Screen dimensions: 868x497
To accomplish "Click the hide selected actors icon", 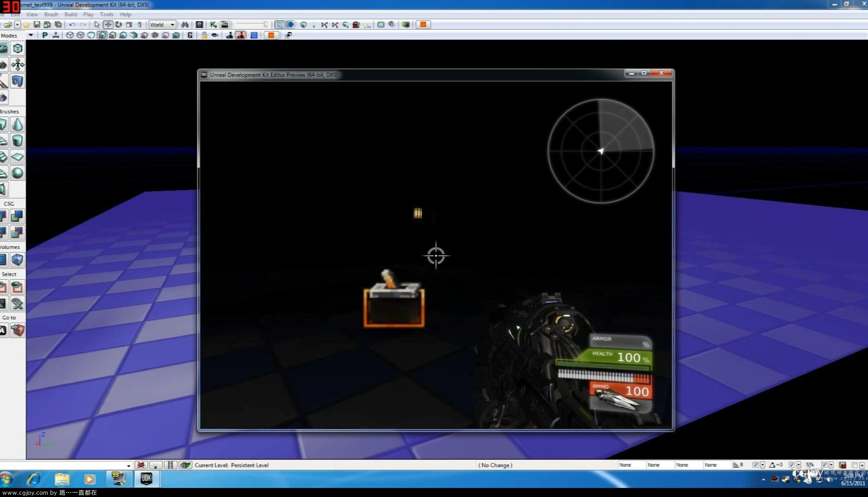I will (x=18, y=287).
